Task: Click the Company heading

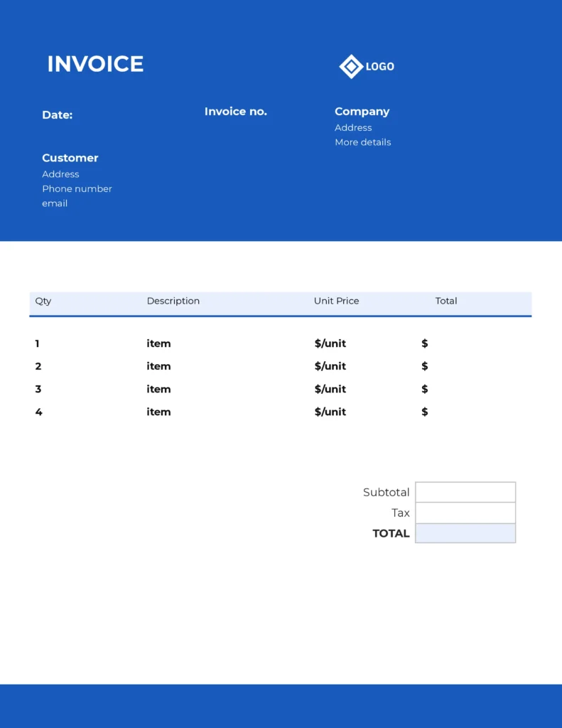Action: click(362, 112)
